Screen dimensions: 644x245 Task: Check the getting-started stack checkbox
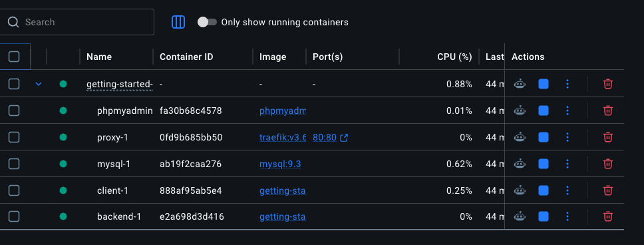tap(14, 84)
